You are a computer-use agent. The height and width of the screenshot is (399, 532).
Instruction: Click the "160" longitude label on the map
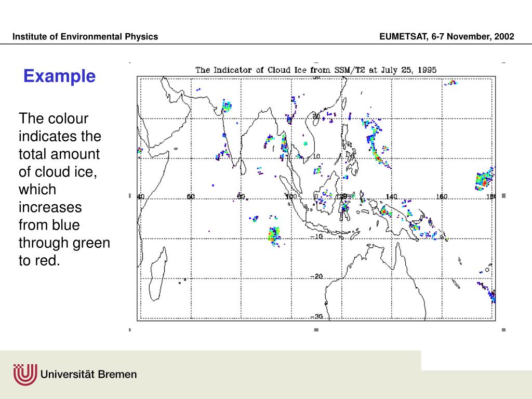tap(442, 196)
